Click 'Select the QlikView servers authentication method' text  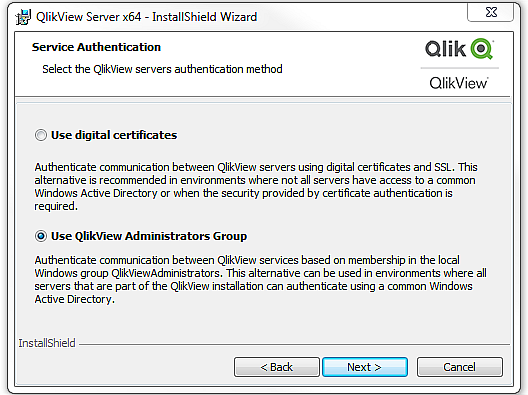pos(162,69)
